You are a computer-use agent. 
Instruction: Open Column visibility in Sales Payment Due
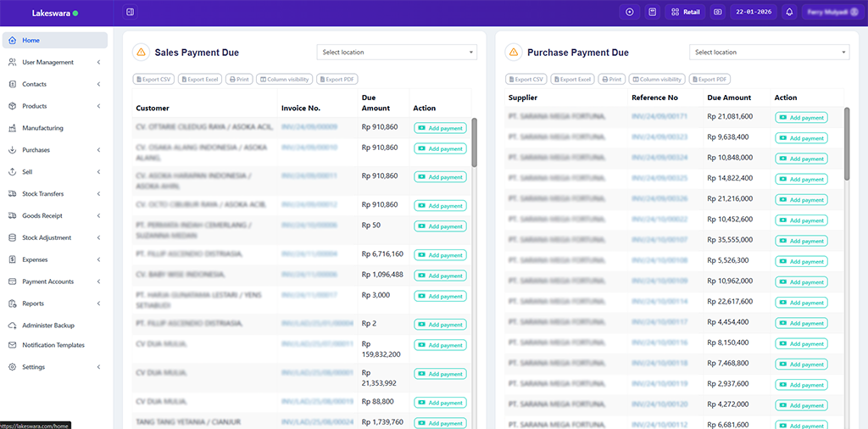point(284,80)
